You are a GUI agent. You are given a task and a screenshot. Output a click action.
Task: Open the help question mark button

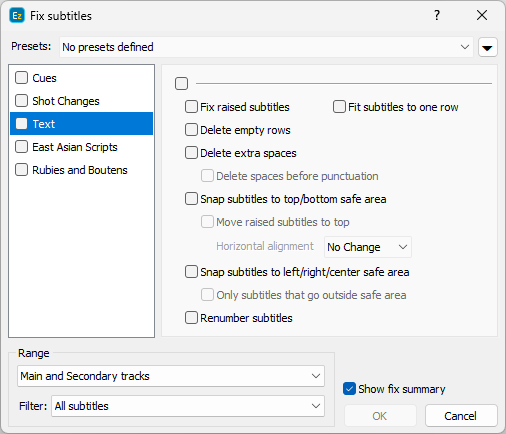pos(437,15)
